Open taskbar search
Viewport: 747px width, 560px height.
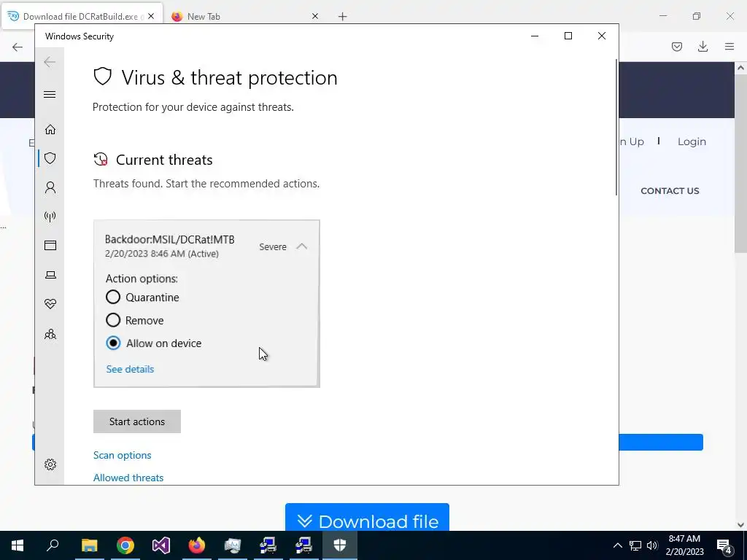53,545
